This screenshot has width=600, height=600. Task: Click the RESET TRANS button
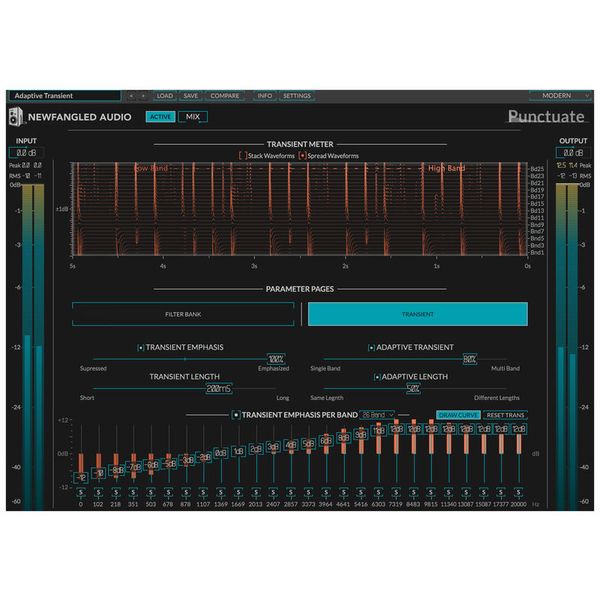[x=505, y=415]
